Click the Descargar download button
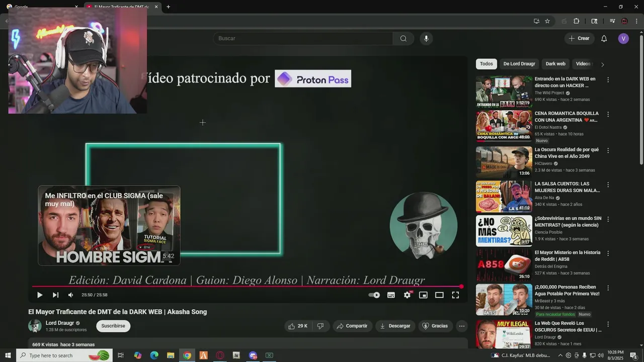644x362 pixels. (x=395, y=326)
